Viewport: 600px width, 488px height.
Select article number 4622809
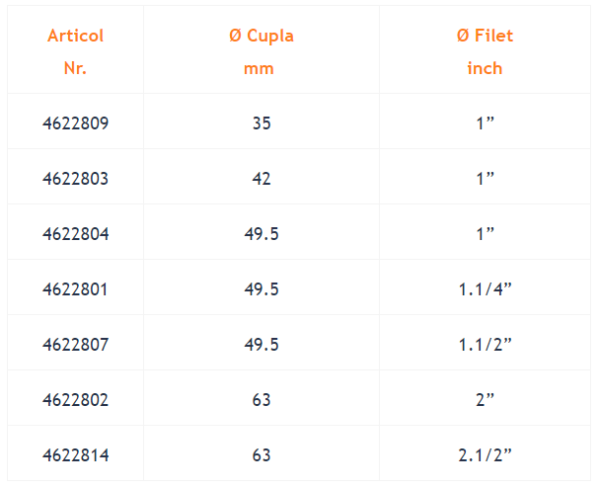point(75,123)
